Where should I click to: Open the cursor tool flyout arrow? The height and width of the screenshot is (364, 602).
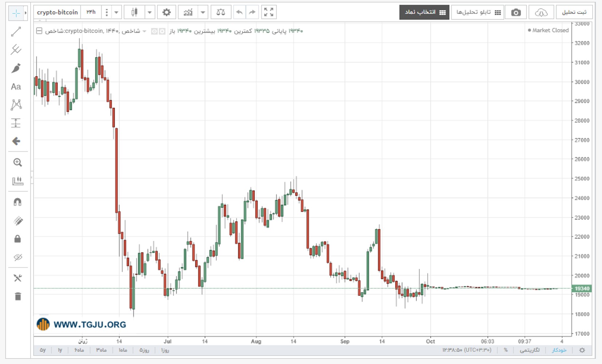tap(26, 13)
